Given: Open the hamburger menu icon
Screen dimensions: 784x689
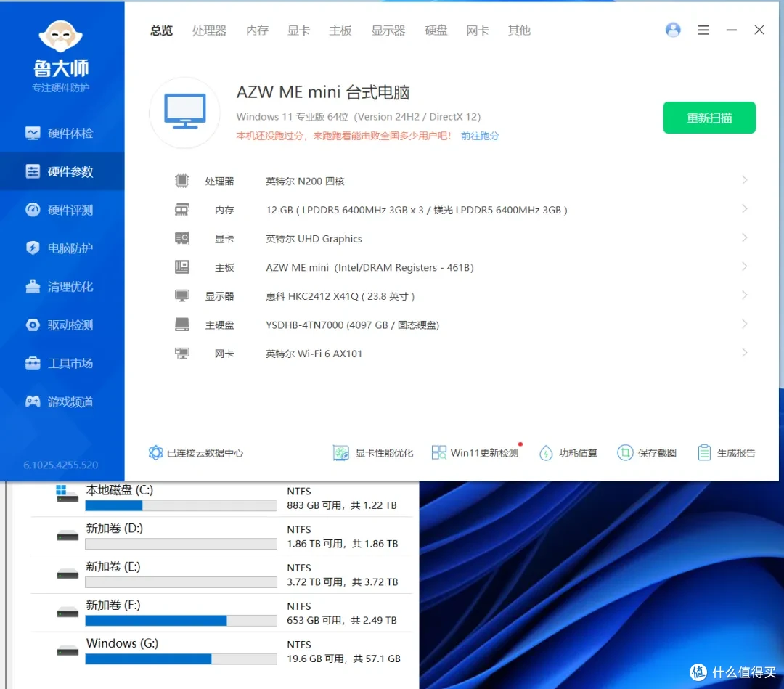Looking at the screenshot, I should 703,30.
